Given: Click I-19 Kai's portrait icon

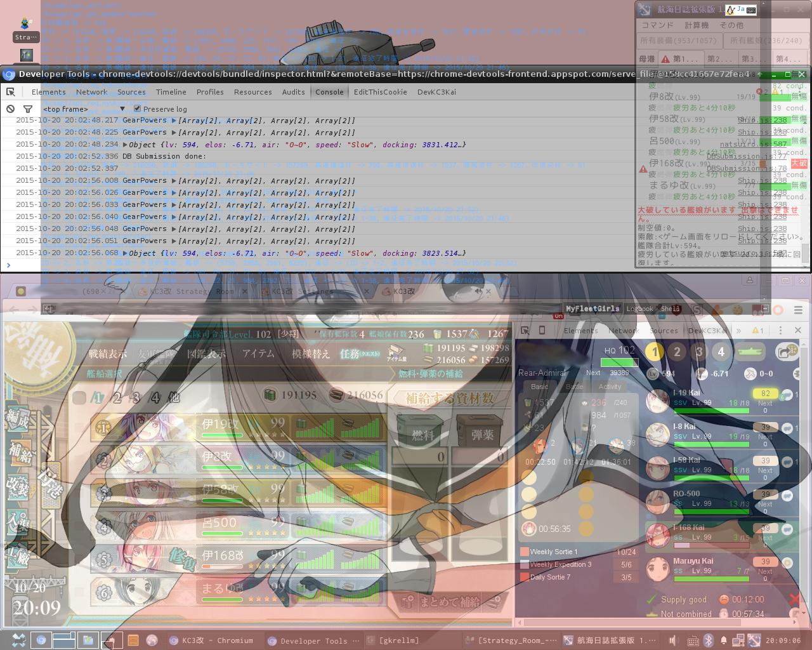Looking at the screenshot, I should (x=658, y=401).
